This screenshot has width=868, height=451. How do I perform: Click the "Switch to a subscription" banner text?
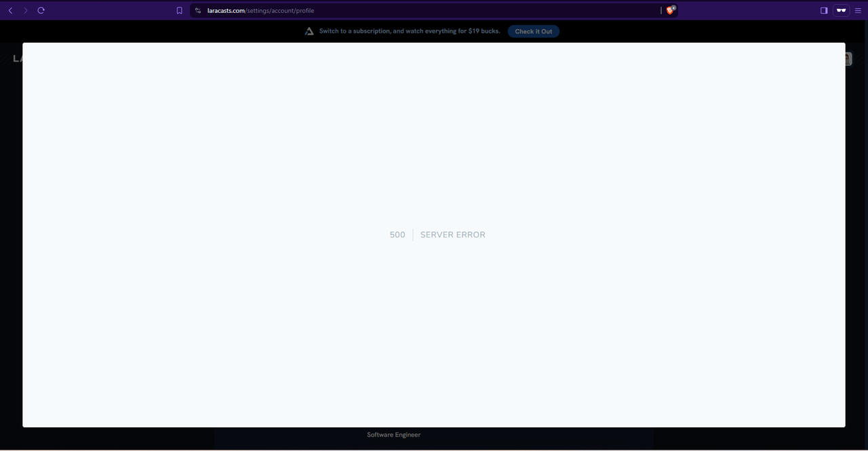coord(410,31)
